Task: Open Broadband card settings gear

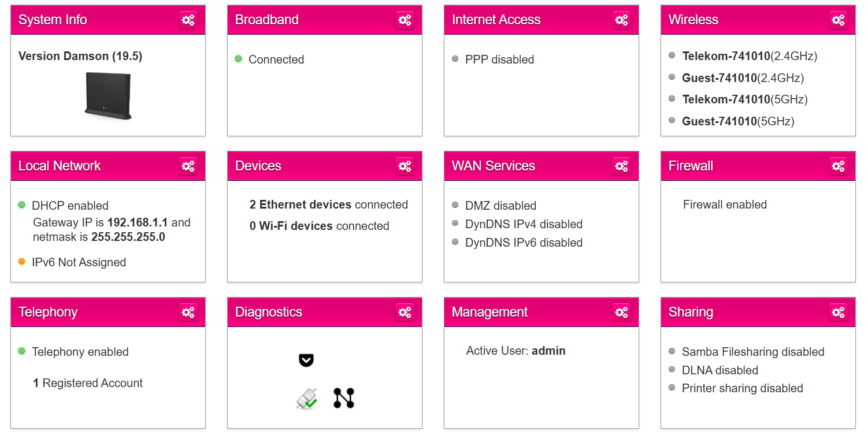Action: click(x=405, y=20)
